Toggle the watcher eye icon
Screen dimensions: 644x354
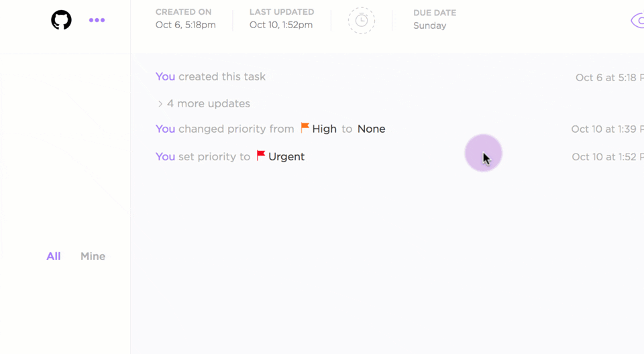(x=637, y=21)
